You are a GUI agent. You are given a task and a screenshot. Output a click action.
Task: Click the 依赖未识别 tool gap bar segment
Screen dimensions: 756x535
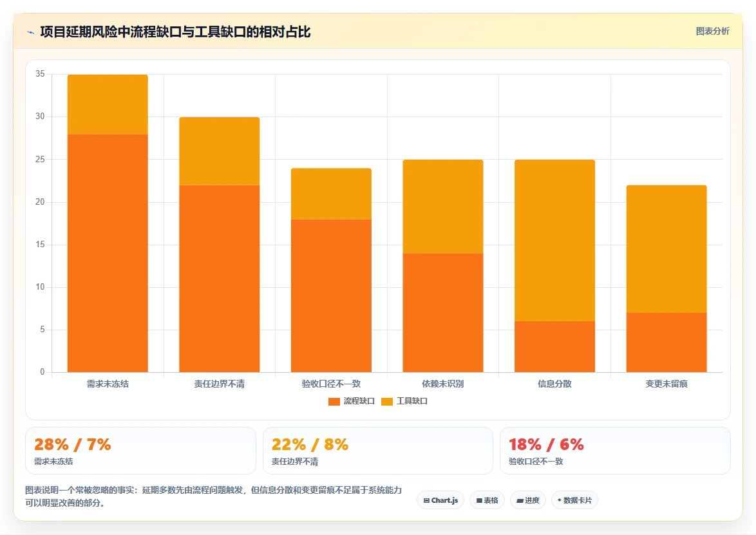pos(443,206)
